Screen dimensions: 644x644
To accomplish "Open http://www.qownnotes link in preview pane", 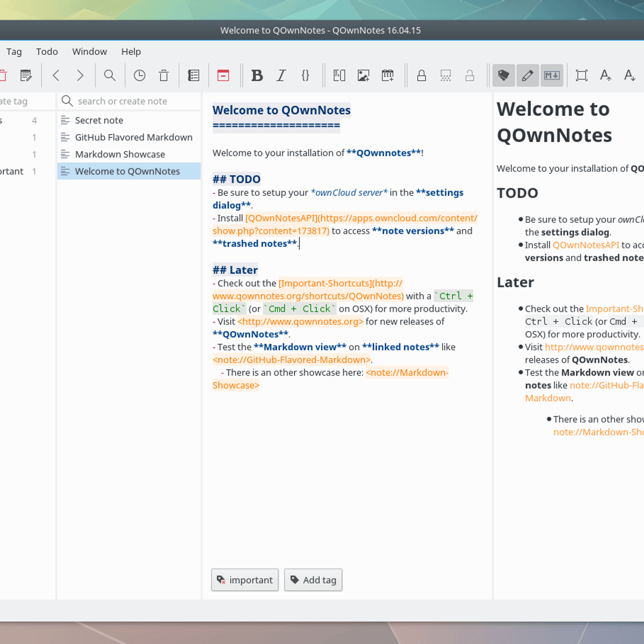I will click(594, 347).
